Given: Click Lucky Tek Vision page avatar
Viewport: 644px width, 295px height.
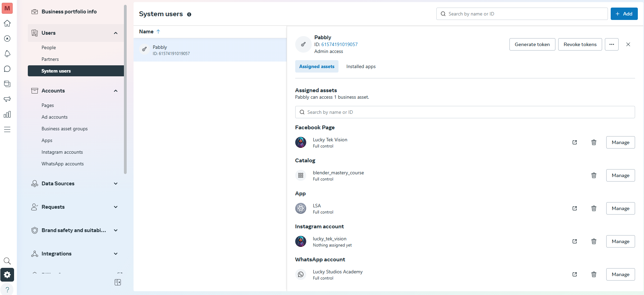Looking at the screenshot, I should click(301, 142).
